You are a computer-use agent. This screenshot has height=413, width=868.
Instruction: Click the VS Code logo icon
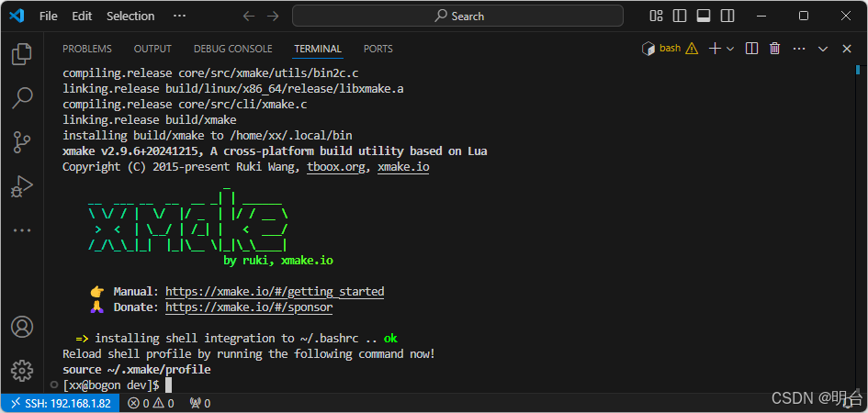coord(17,16)
